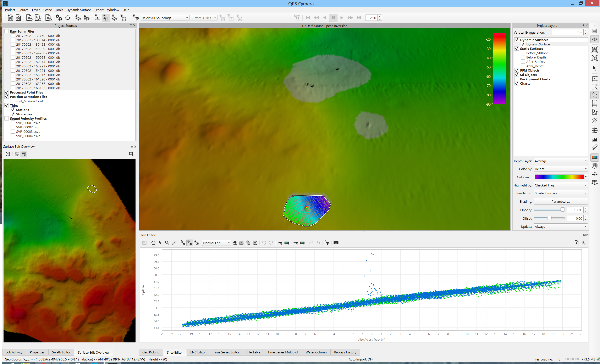The height and width of the screenshot is (364, 600).
Task: Open the Dynamic Surface menu
Action: [x=78, y=10]
